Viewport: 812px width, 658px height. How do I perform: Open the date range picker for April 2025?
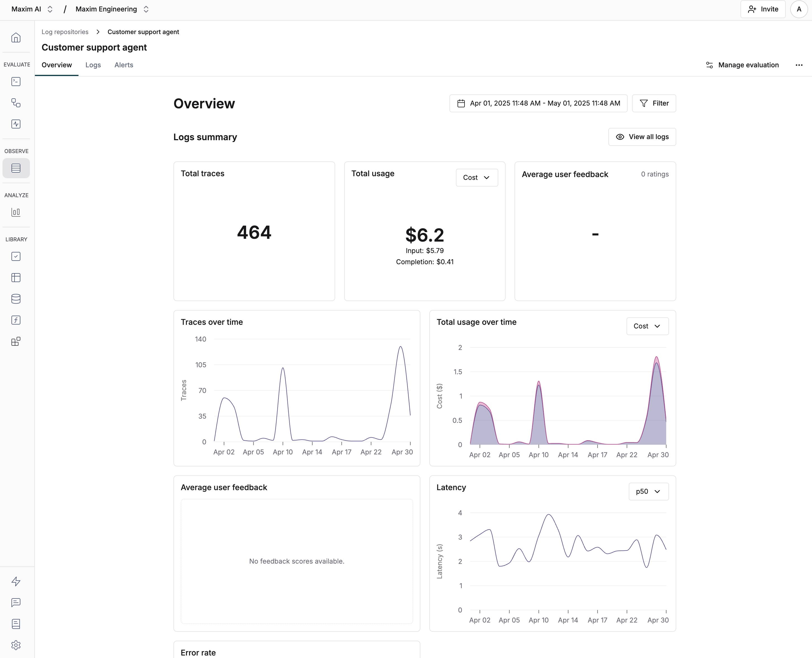(x=538, y=103)
